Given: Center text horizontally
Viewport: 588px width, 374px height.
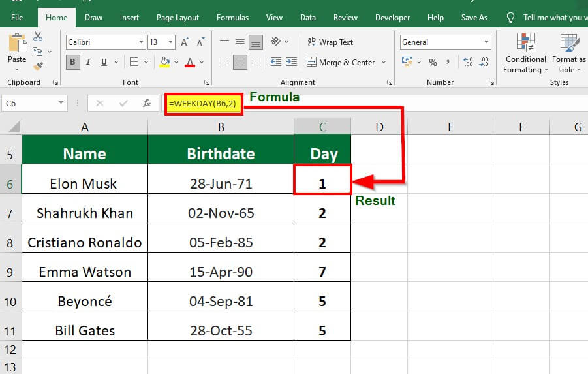Looking at the screenshot, I should 240,62.
